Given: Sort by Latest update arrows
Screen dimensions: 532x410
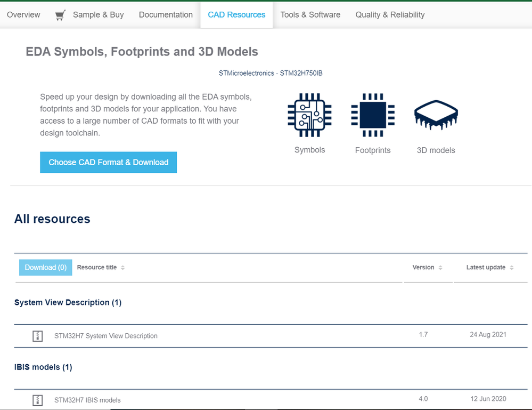Looking at the screenshot, I should (512, 268).
